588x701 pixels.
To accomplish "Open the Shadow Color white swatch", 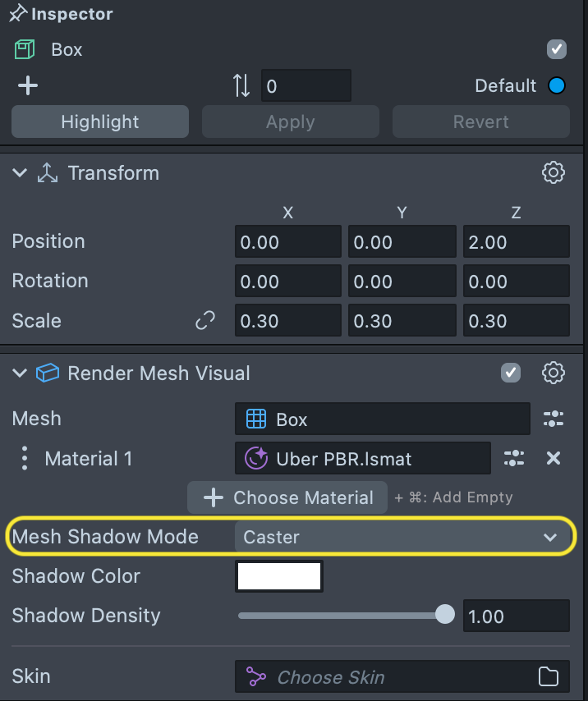I will click(279, 576).
